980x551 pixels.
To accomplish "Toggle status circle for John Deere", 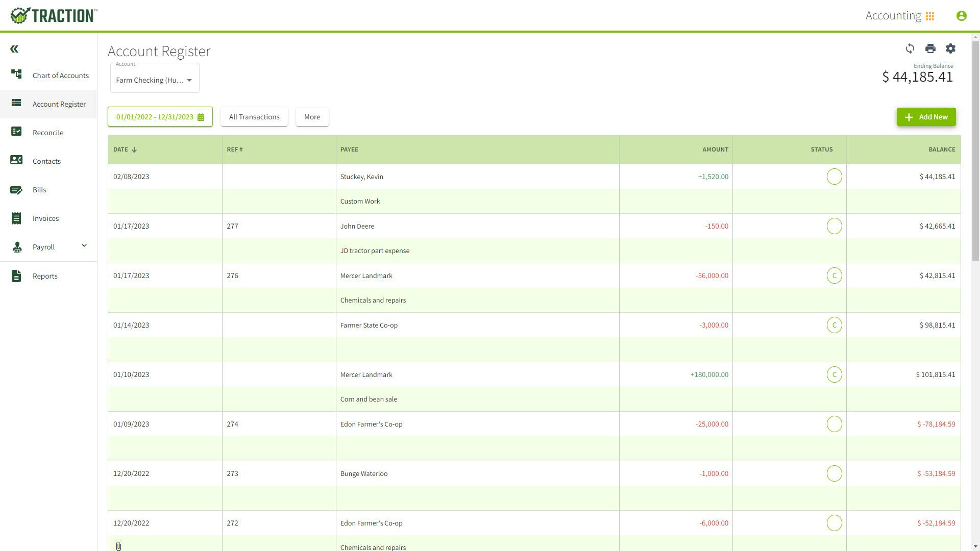I will [x=834, y=226].
